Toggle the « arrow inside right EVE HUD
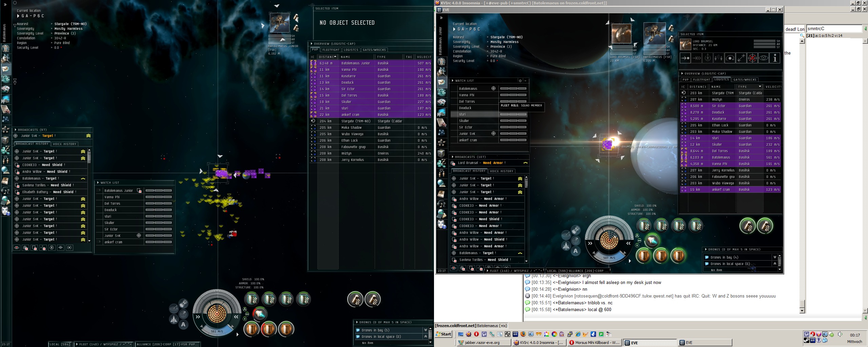This screenshot has height=347, width=868. (628, 243)
